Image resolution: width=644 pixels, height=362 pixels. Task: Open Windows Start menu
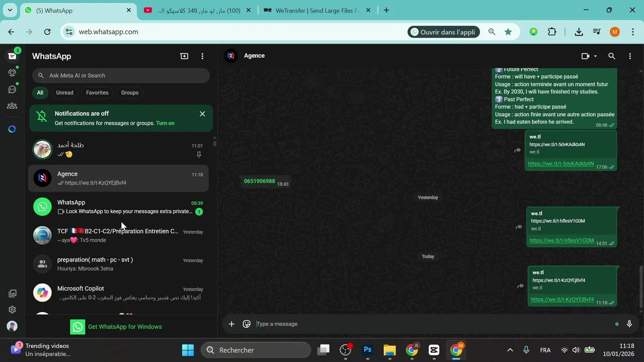coord(188,350)
